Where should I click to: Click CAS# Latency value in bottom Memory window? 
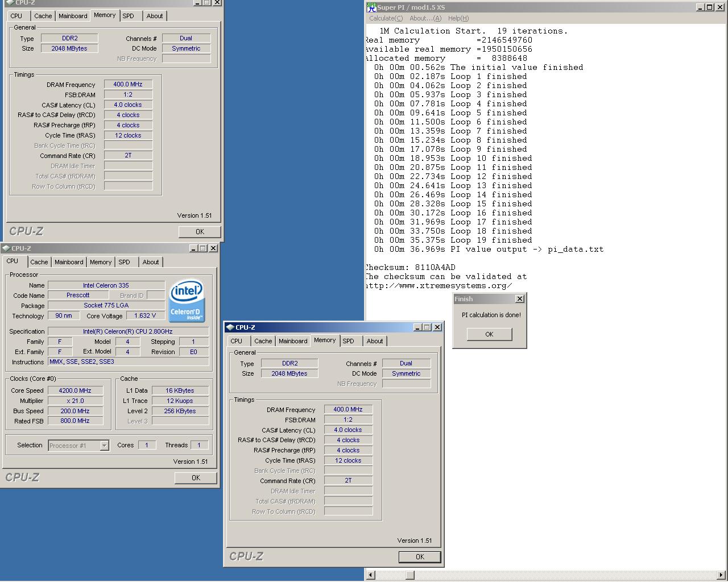[x=348, y=430]
